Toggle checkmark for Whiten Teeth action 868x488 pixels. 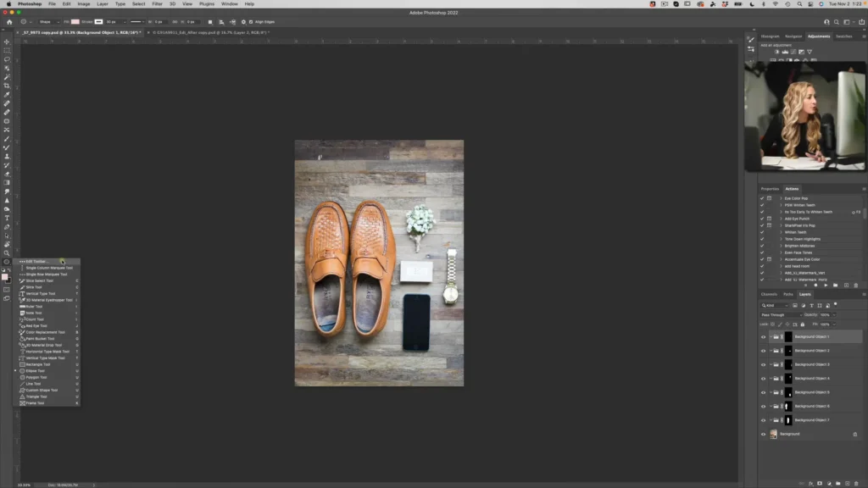[x=762, y=232]
